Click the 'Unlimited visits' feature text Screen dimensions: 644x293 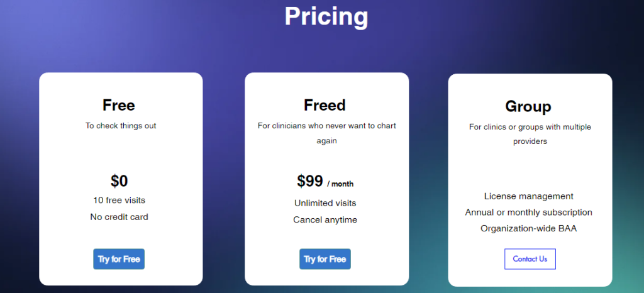[325, 203]
